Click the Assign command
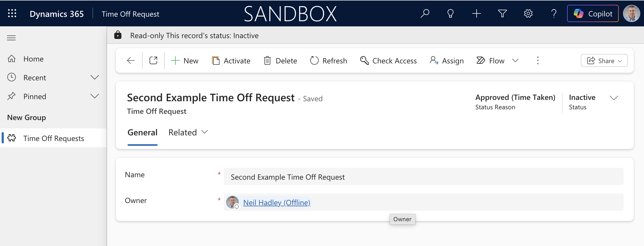Image resolution: width=644 pixels, height=246 pixels. 447,60
